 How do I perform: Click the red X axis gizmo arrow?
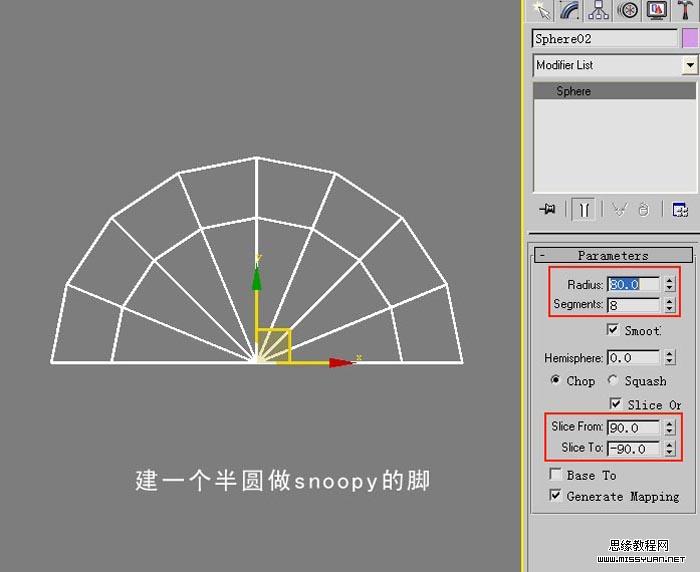coord(341,363)
